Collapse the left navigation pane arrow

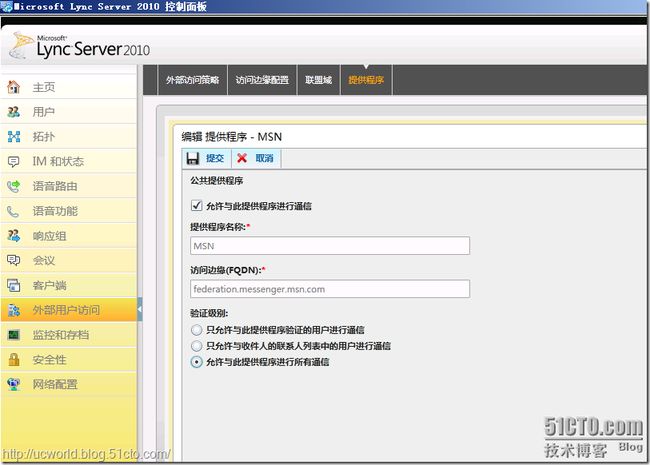point(140,309)
